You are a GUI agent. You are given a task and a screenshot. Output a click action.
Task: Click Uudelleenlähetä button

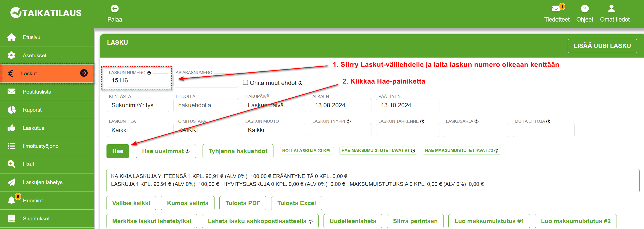pyautogui.click(x=353, y=221)
